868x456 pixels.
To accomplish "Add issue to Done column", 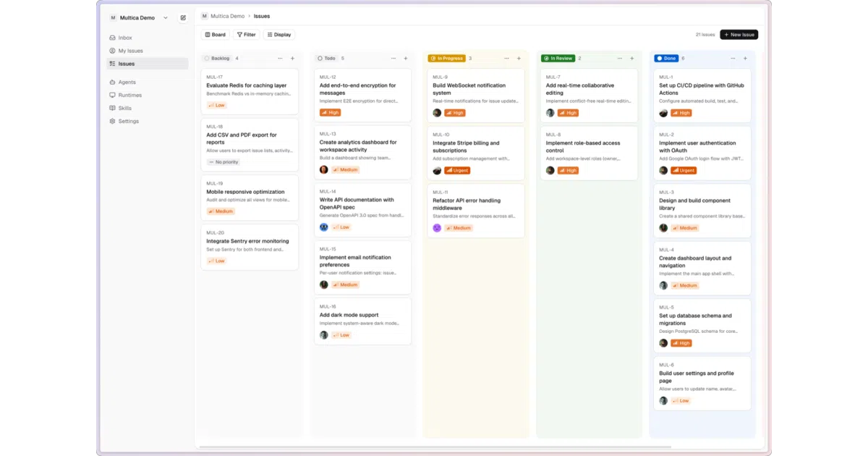I will pos(745,58).
